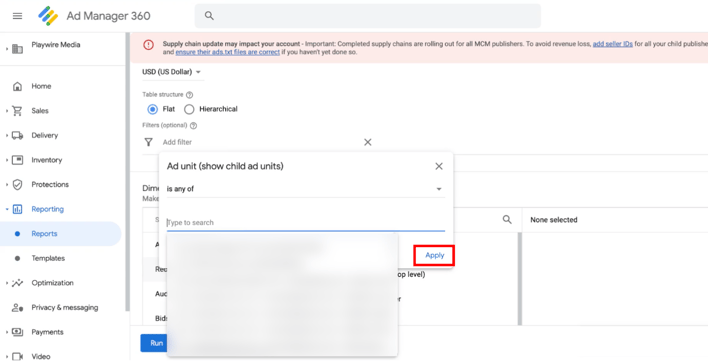Image resolution: width=708 pixels, height=361 pixels.
Task: Open the Video section
Action: [41, 356]
